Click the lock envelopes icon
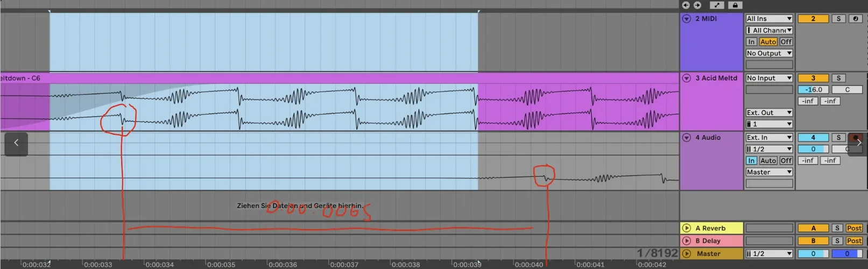Image resolution: width=868 pixels, height=269 pixels. point(735,5)
